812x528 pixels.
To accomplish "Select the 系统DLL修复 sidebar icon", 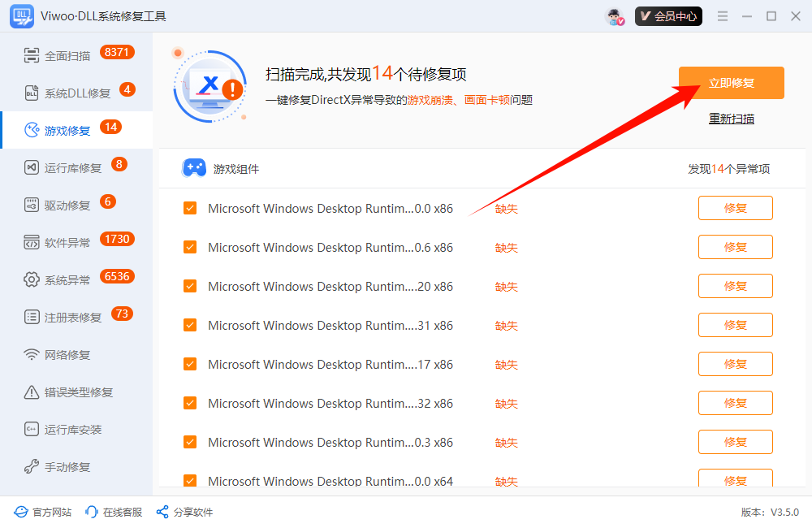I will (32, 93).
